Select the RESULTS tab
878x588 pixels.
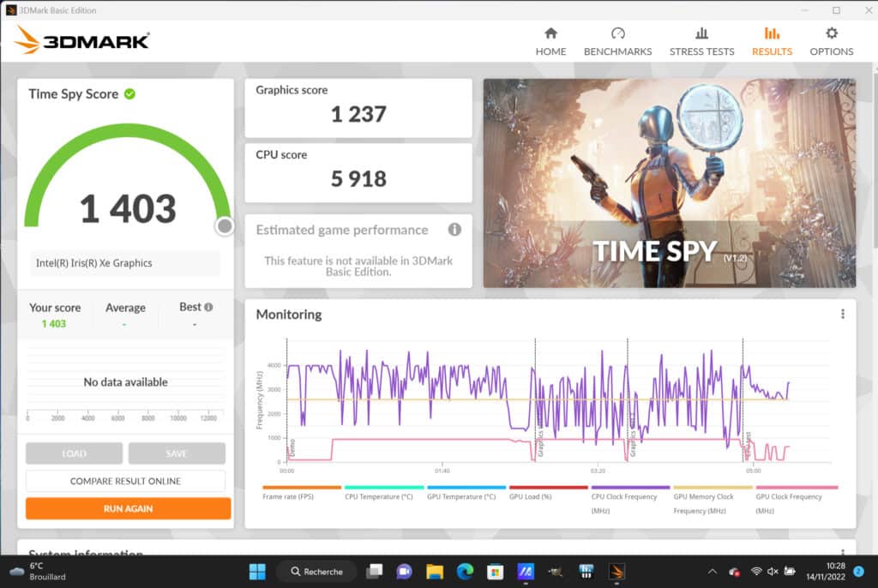772,42
